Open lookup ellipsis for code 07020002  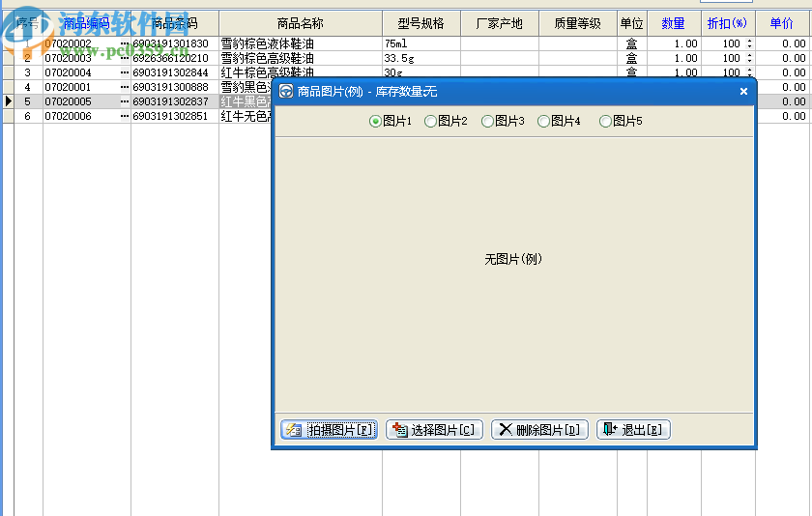pyautogui.click(x=125, y=43)
